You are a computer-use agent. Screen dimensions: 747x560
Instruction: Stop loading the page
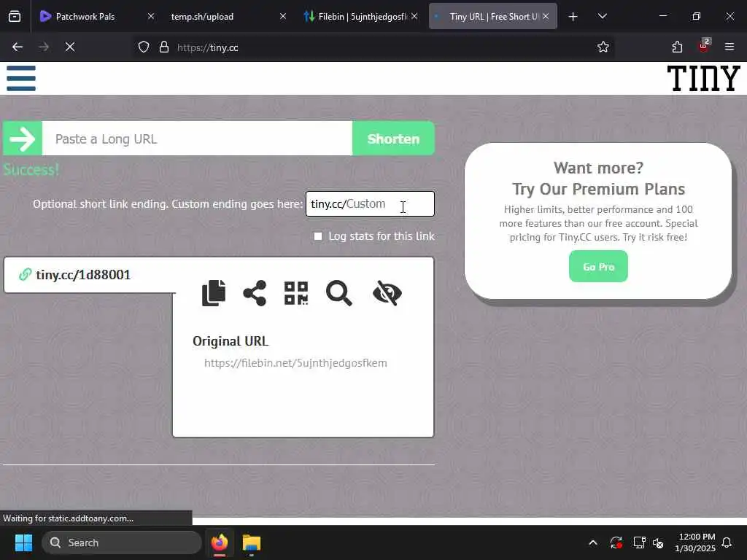(70, 47)
